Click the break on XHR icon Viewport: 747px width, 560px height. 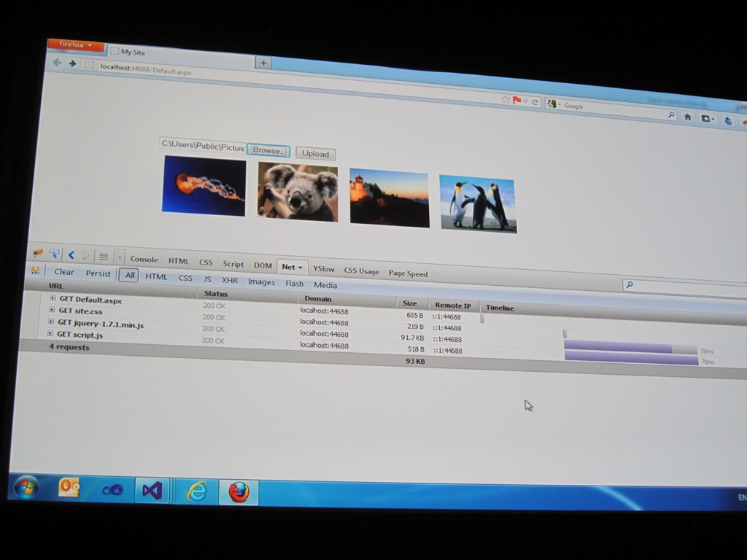point(35,271)
